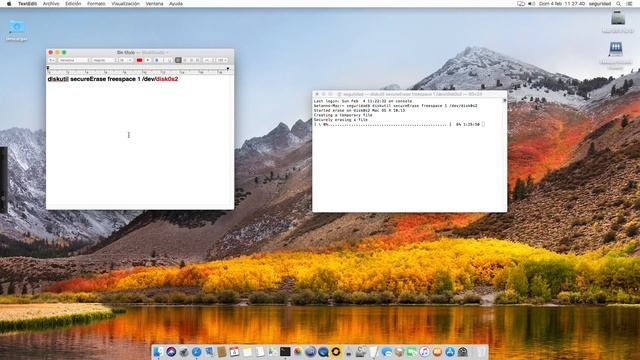Open the Apple menu
The image size is (640, 360).
(x=9, y=4)
